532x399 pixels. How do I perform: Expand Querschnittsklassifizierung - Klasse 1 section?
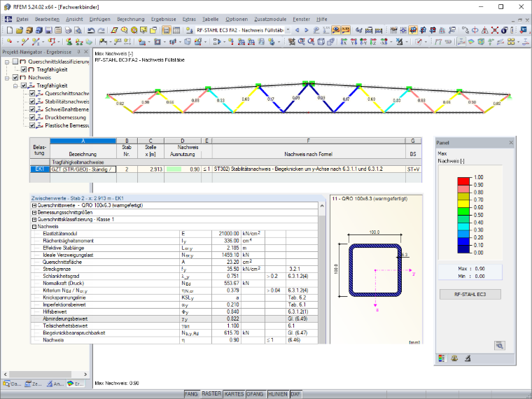coord(34,220)
